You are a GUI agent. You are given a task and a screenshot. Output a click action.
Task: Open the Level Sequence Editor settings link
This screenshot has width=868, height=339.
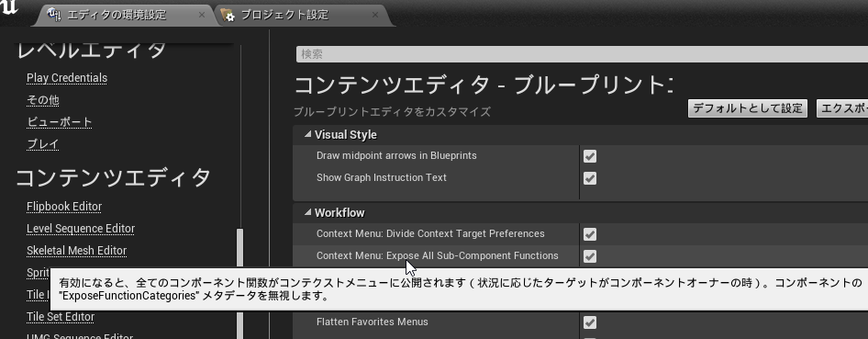(81, 229)
